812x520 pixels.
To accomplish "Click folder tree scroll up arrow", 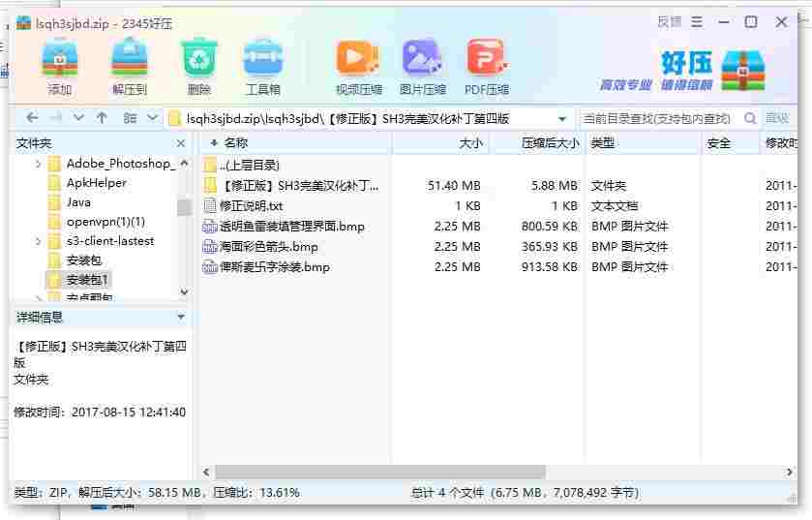I will tap(184, 163).
